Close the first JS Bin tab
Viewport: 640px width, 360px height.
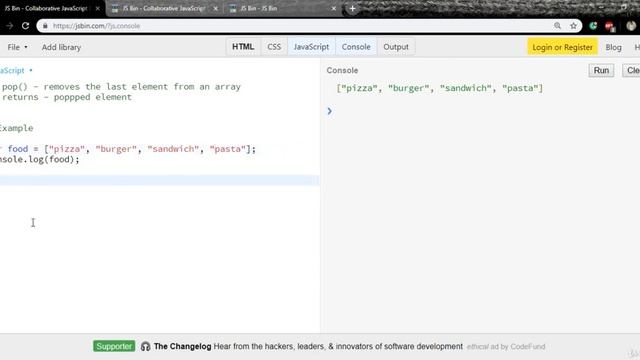98,8
